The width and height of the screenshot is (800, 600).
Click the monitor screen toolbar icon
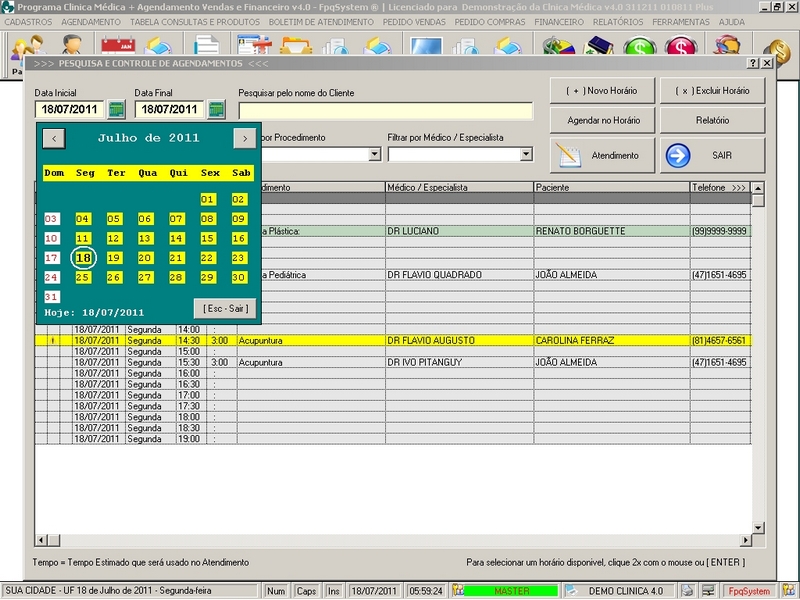(x=426, y=48)
